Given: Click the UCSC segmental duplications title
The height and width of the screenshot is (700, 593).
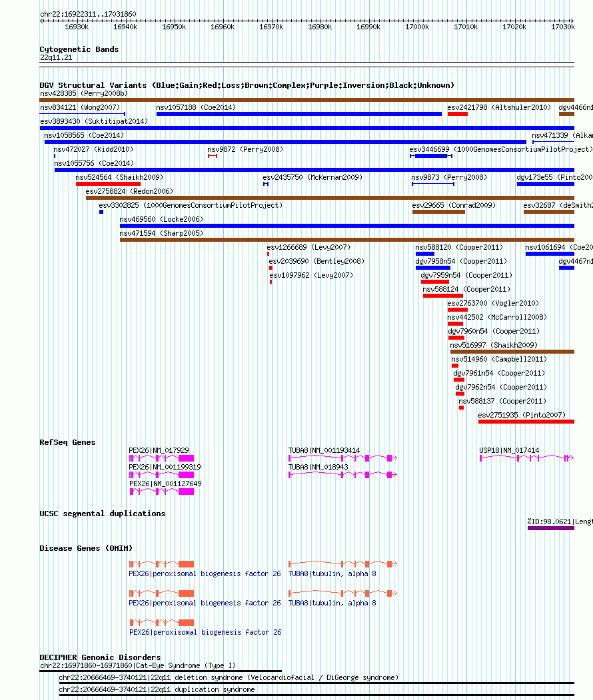Looking at the screenshot, I should coord(102,514).
